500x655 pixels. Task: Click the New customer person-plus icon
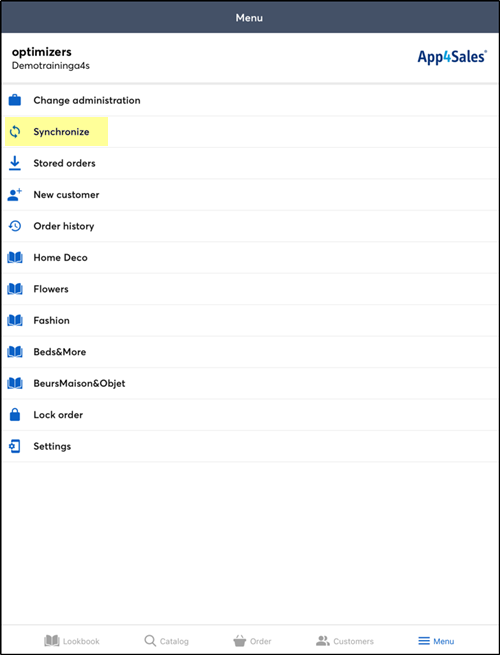point(15,195)
